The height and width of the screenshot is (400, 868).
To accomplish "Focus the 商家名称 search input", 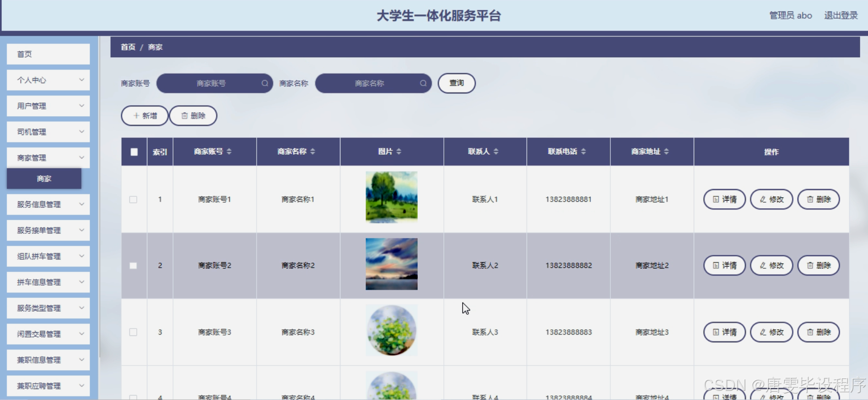I will (373, 83).
